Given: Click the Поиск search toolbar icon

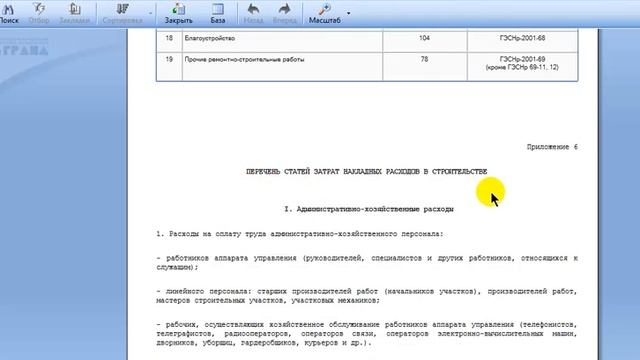Looking at the screenshot, I should pyautogui.click(x=9, y=13).
